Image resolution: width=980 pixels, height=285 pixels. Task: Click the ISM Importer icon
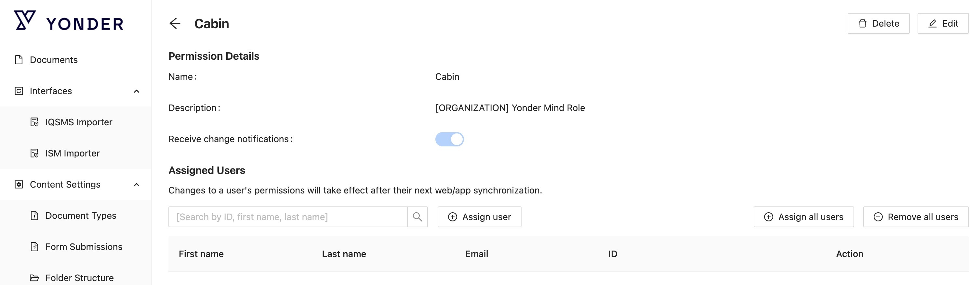click(34, 153)
